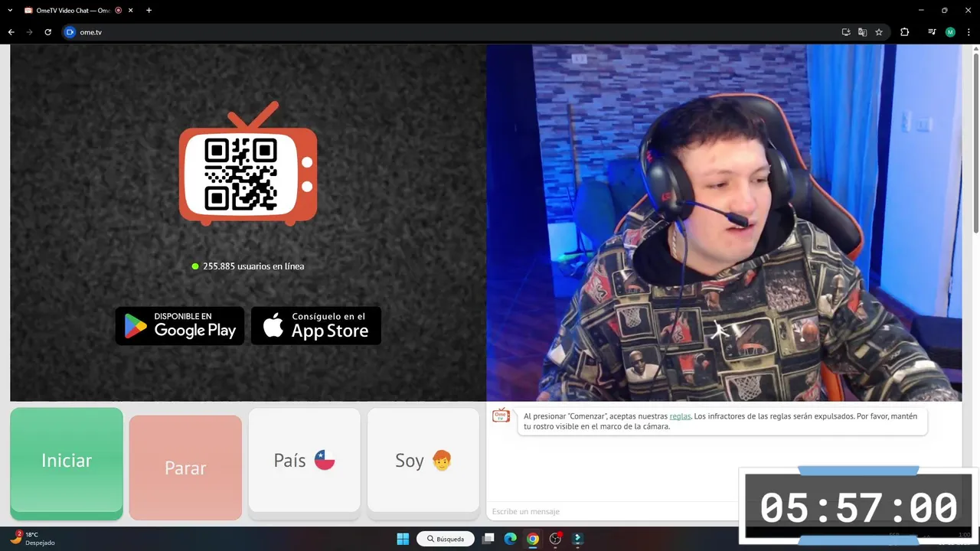
Task: Click the browser forward arrow
Action: (x=29, y=32)
